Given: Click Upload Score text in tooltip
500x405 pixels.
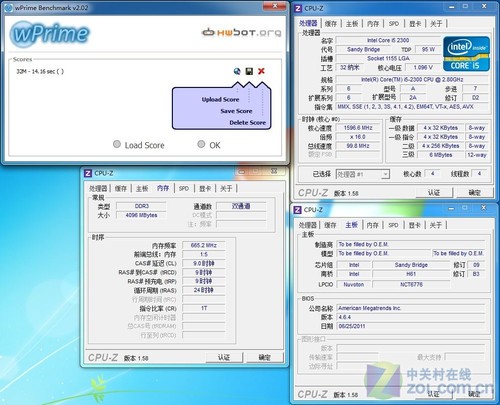Looking at the screenshot, I should pyautogui.click(x=220, y=99).
